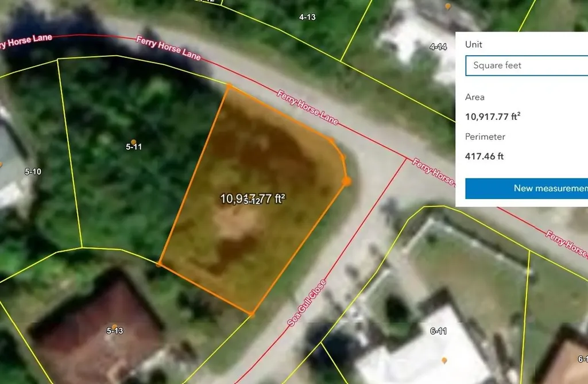Click the polygon's top vertex on Ferry Horse Lane
The height and width of the screenshot is (384, 588).
click(229, 87)
